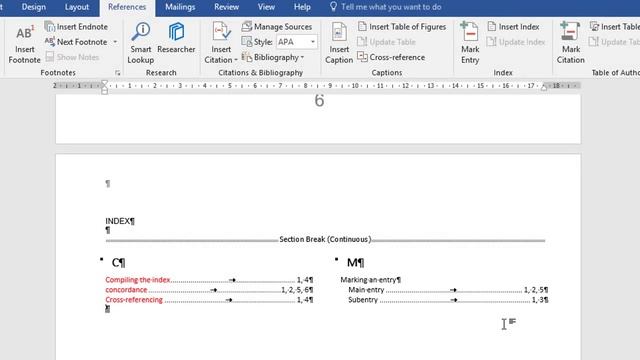640x360 pixels.
Task: Open Smart Lookup
Action: [141, 43]
